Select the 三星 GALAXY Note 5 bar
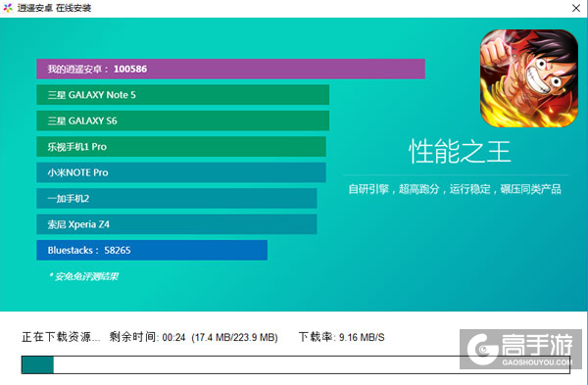 (182, 95)
